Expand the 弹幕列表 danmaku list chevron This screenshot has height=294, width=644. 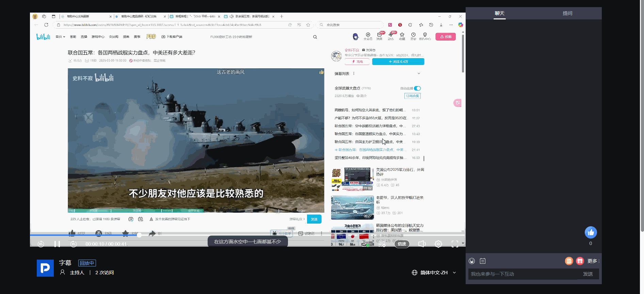(419, 73)
